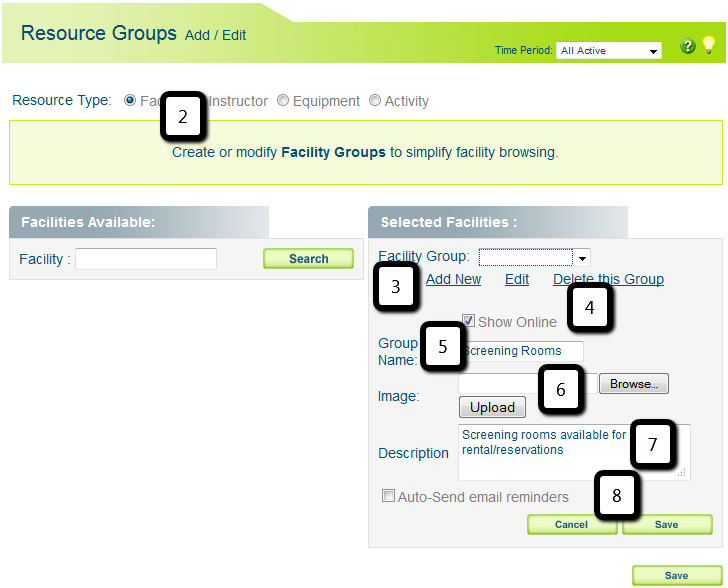Click the Add New group link
This screenshot has height=588, width=728.
click(x=453, y=280)
